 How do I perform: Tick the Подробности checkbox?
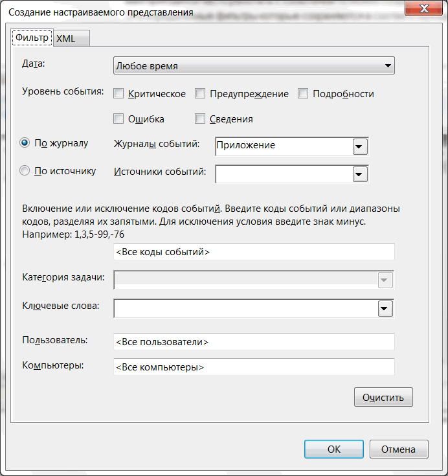pos(303,93)
